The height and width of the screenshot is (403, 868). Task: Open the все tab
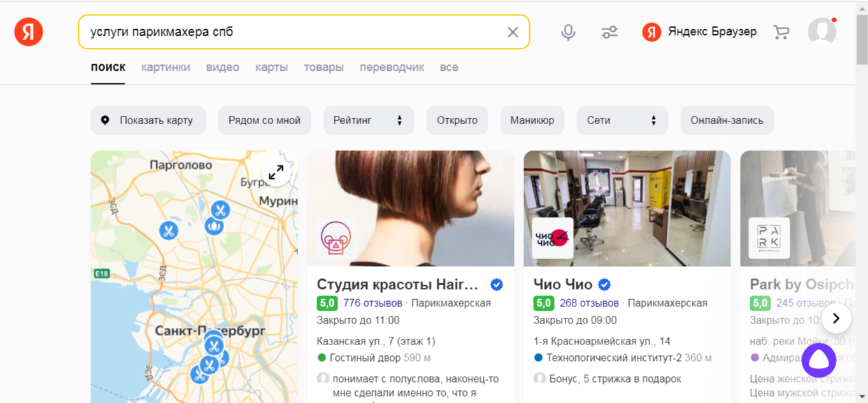(449, 67)
